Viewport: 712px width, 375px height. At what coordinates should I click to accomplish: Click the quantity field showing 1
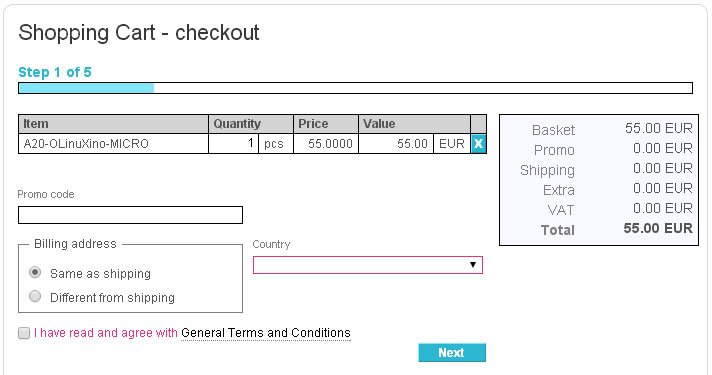tap(233, 143)
